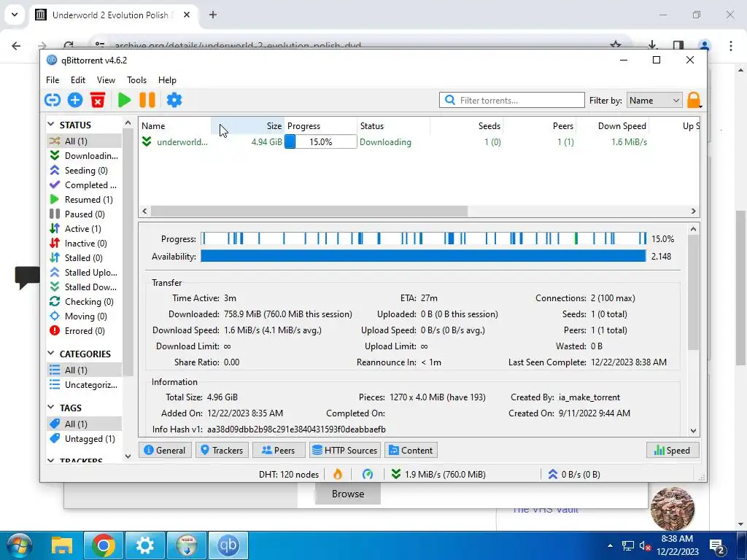Open the Tools menu
The image size is (747, 560).
[136, 80]
